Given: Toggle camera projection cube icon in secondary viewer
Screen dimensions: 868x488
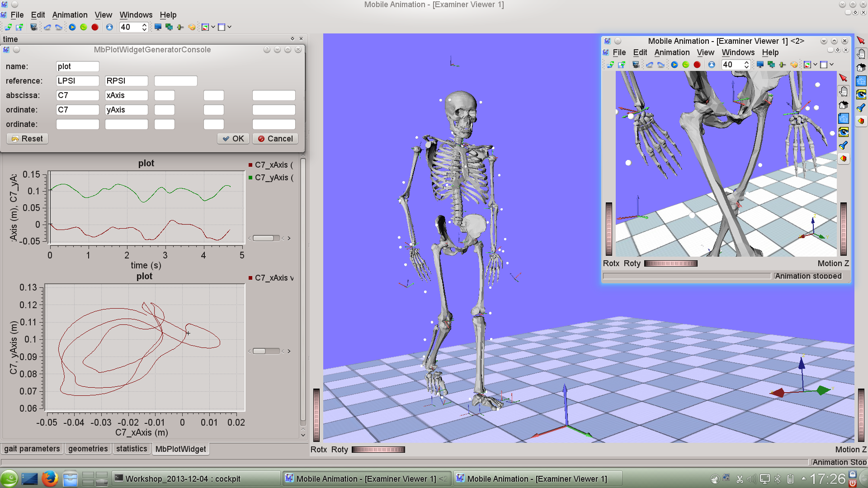Looking at the screenshot, I should [843, 159].
